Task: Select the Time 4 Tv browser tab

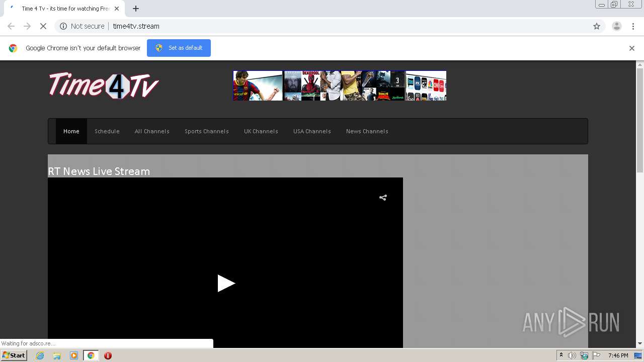Action: click(x=64, y=9)
